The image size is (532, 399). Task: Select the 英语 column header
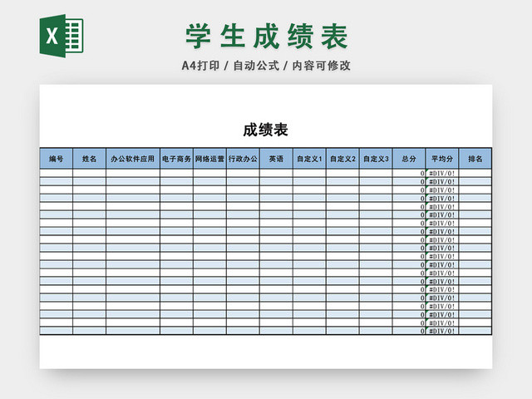point(276,159)
